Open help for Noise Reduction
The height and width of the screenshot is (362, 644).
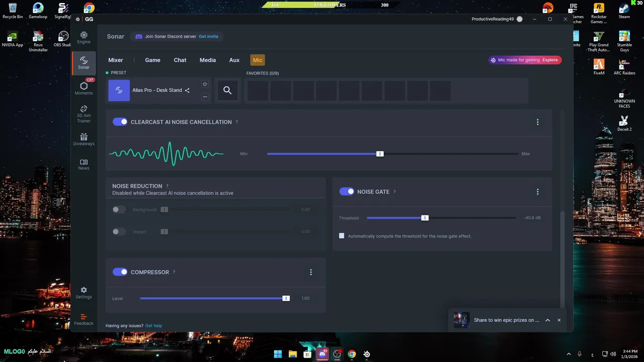click(167, 186)
